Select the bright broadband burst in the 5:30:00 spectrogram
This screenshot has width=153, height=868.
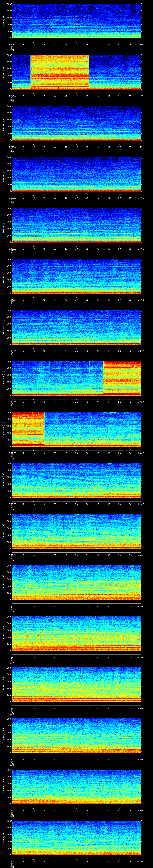60,72
